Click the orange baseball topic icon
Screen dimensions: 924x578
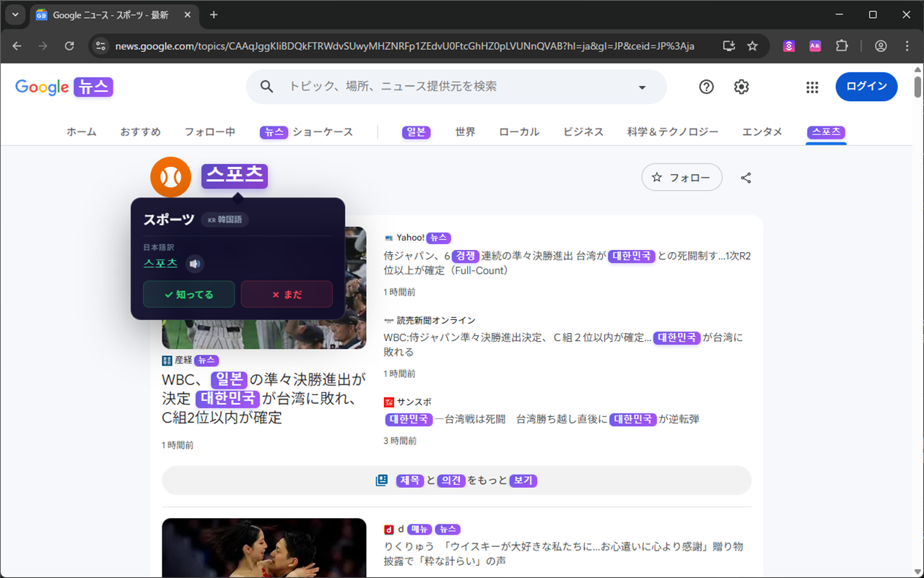pyautogui.click(x=170, y=176)
